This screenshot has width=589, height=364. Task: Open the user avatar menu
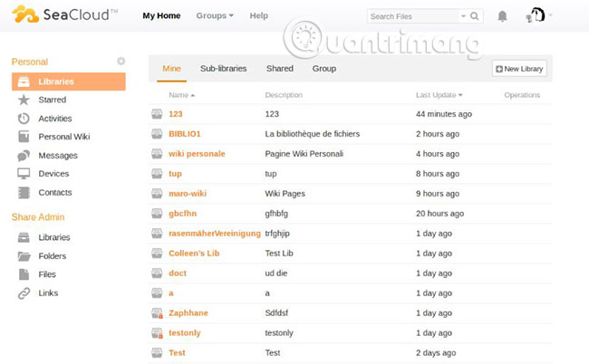536,15
